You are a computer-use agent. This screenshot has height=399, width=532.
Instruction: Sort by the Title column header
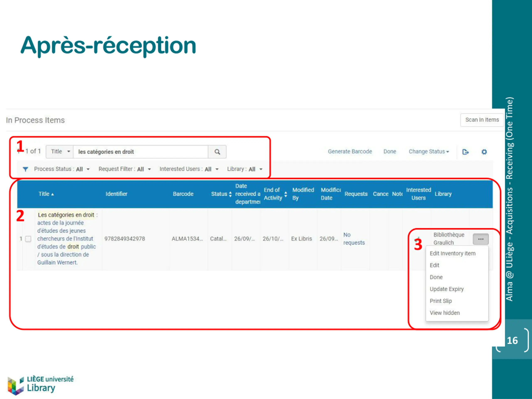click(x=46, y=194)
